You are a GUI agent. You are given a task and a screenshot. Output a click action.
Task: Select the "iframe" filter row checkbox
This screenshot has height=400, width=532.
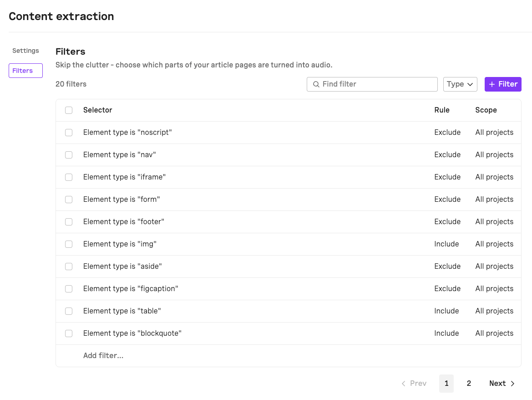pyautogui.click(x=69, y=177)
